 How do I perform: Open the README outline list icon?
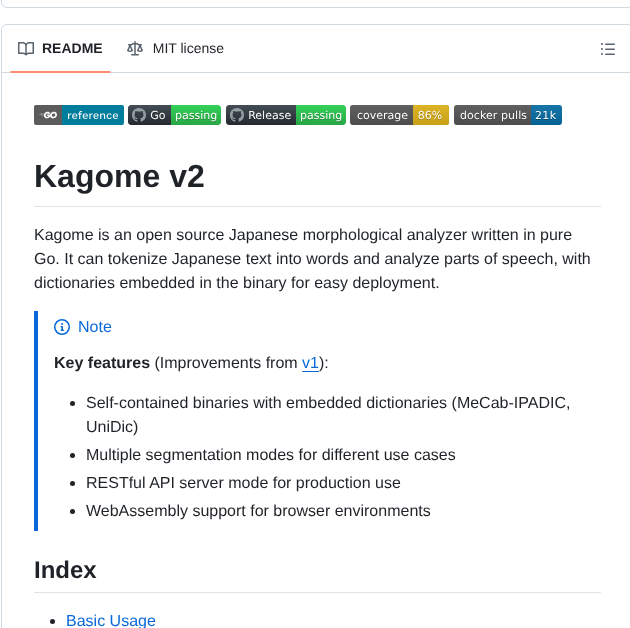pos(607,49)
